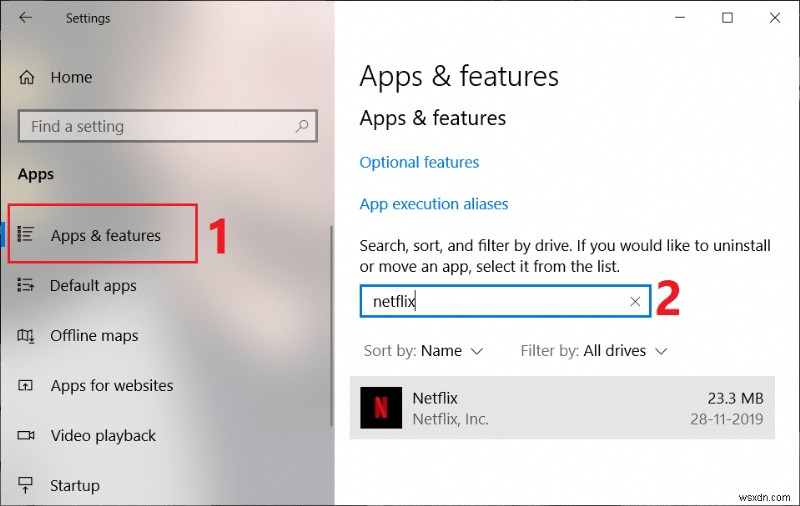
Task: Click the netflix app search field
Action: 505,301
